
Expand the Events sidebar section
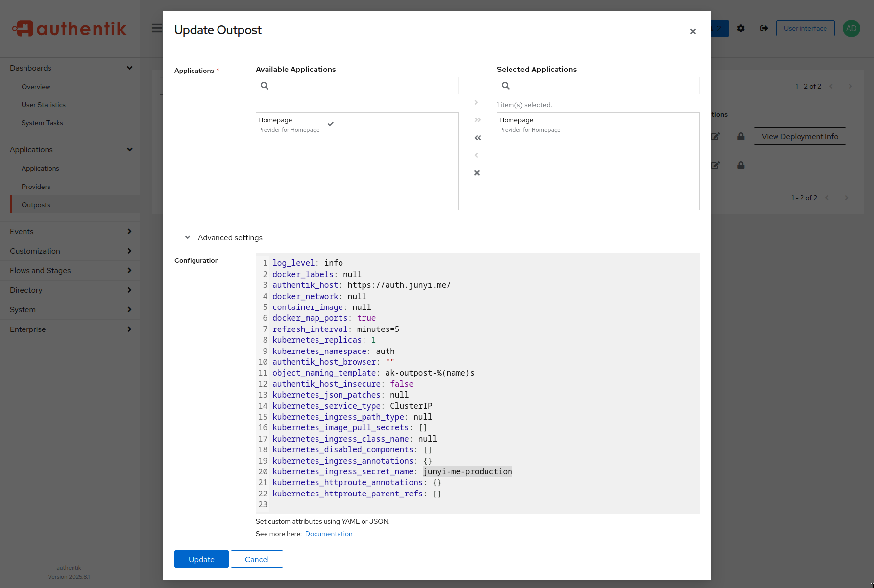(70, 231)
